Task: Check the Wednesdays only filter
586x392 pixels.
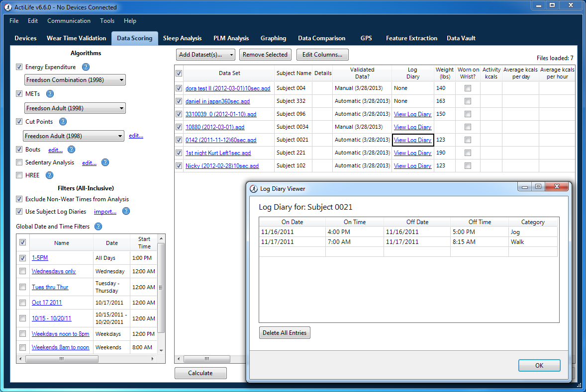Action: 22,271
